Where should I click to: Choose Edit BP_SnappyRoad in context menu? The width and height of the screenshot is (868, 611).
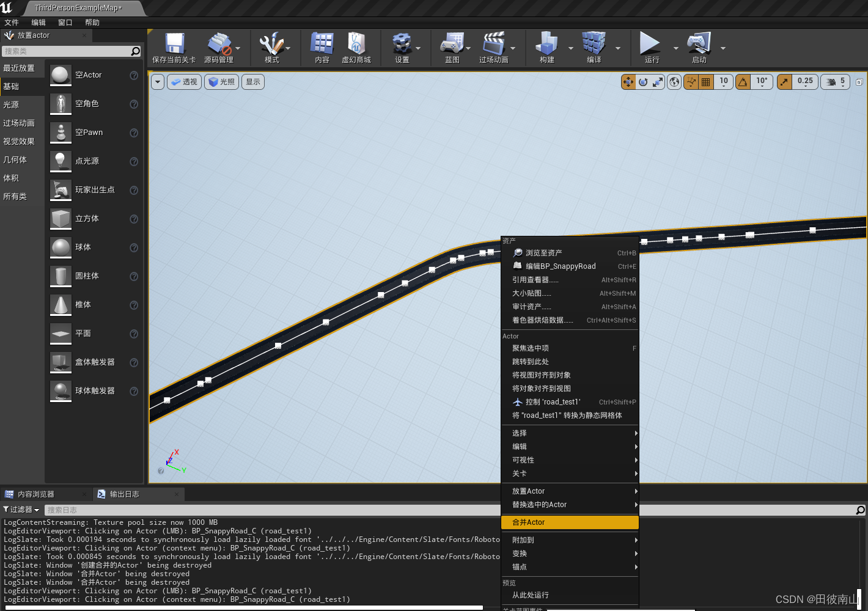tap(570, 266)
